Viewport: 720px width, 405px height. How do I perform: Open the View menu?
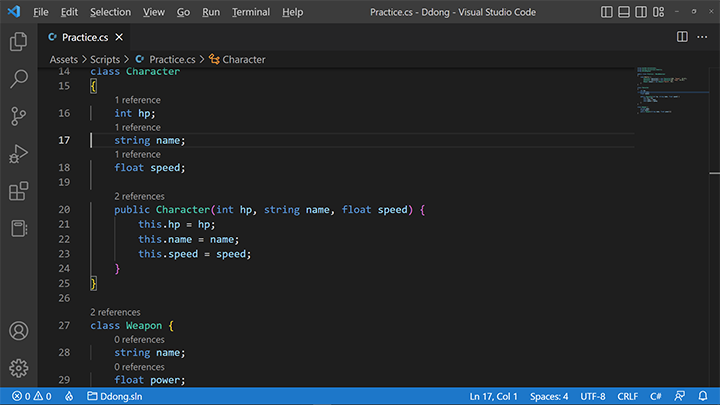click(153, 12)
